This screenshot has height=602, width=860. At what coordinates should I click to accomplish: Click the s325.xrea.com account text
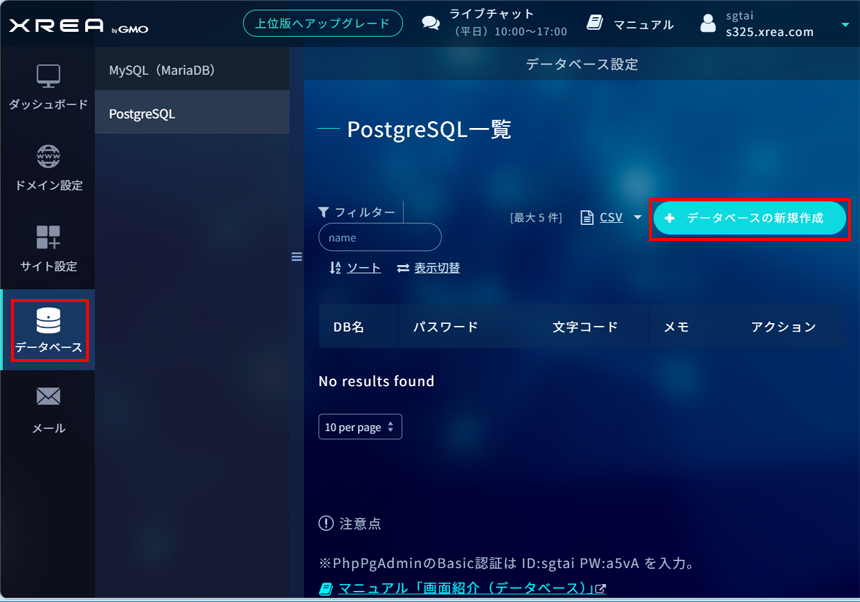click(770, 32)
